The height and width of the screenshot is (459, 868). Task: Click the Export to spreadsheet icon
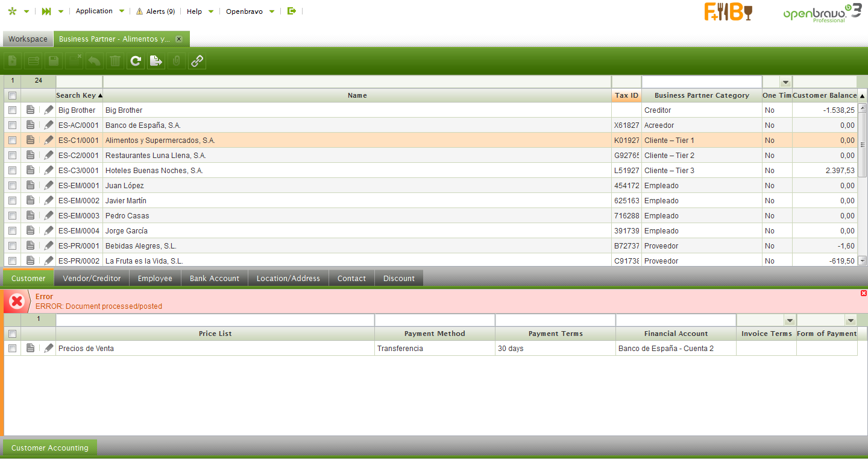pos(156,61)
